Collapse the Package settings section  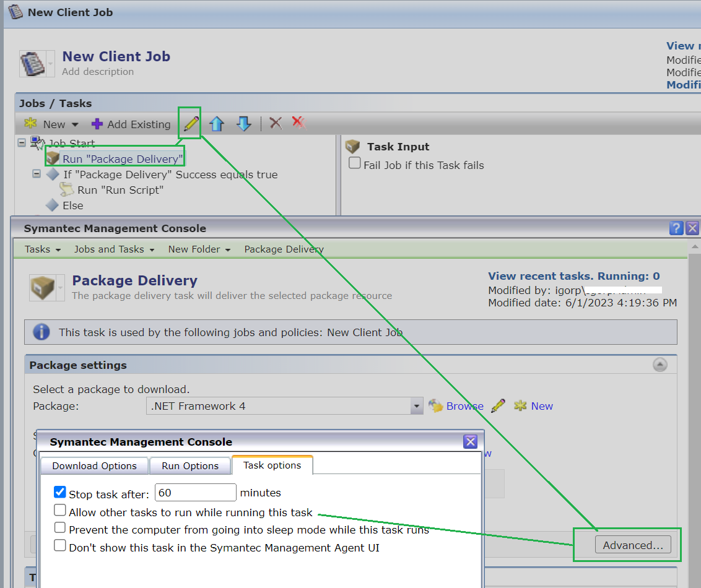[x=660, y=365]
